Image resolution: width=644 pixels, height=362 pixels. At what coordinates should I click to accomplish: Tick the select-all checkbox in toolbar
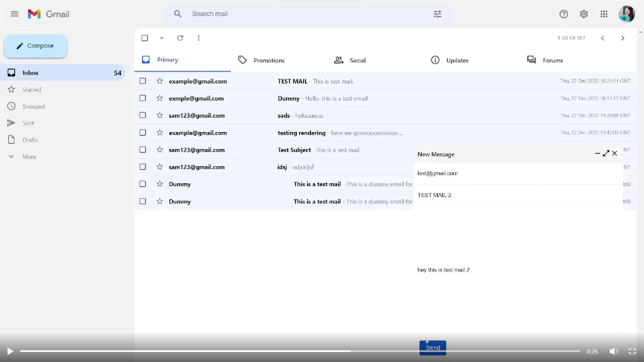click(x=145, y=38)
